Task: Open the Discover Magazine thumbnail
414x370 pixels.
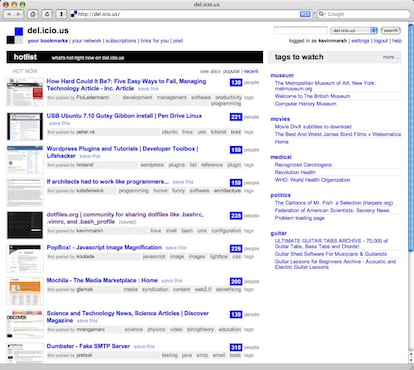Action: (25, 324)
